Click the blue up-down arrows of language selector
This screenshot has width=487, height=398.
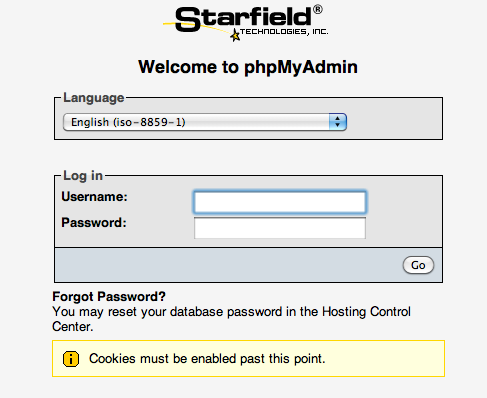click(338, 122)
